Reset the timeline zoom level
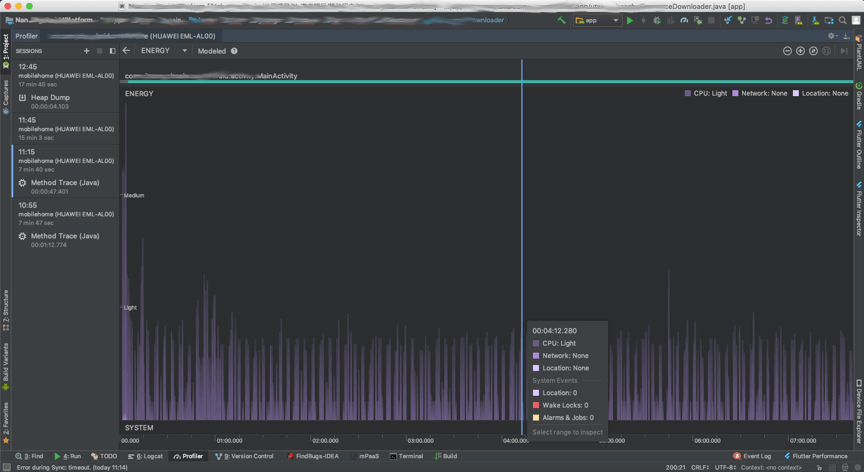864x472 pixels. pos(813,51)
